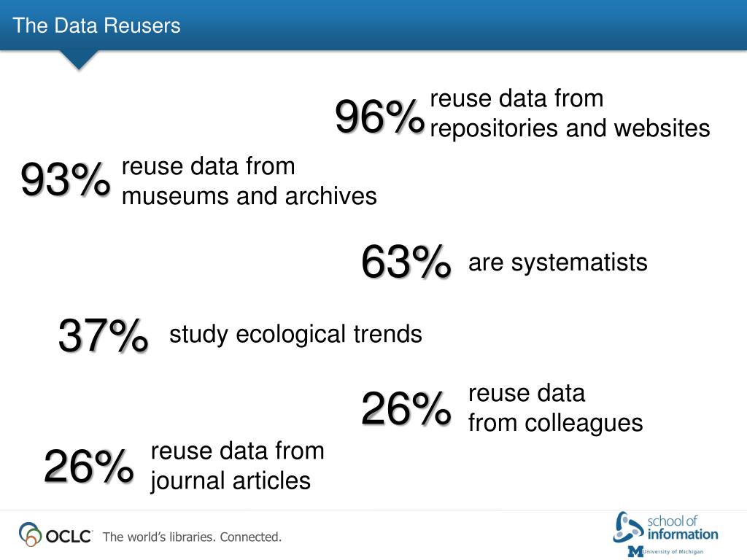The height and width of the screenshot is (560, 747).
Task: Select 'reuse data from museums and archives' text
Action: (249, 181)
